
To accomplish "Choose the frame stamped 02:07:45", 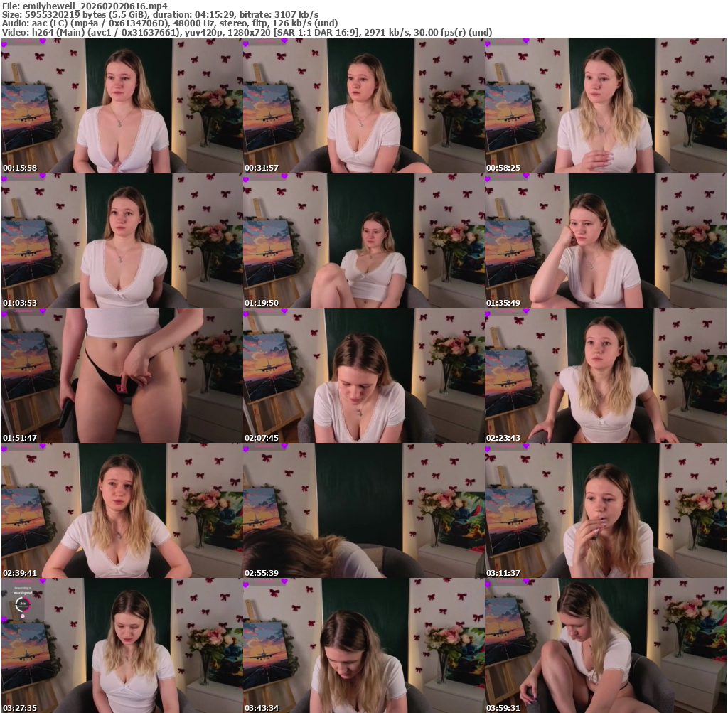I will [x=363, y=375].
